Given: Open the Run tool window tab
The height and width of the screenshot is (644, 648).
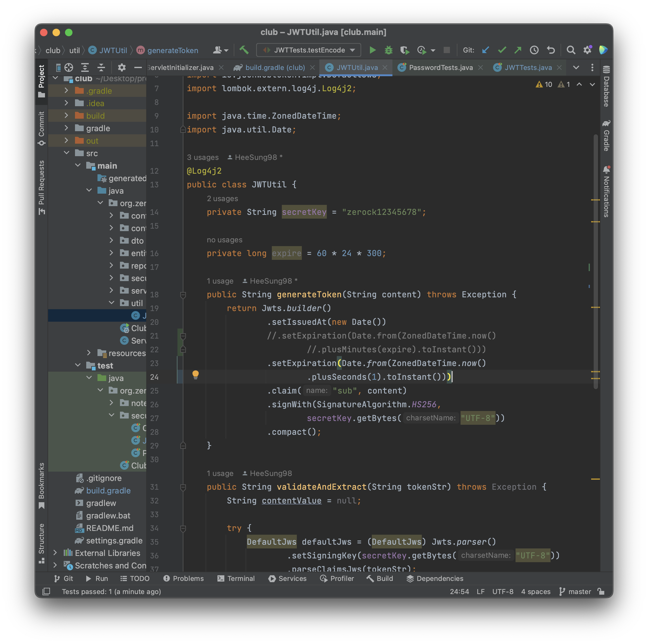Looking at the screenshot, I should tap(97, 579).
